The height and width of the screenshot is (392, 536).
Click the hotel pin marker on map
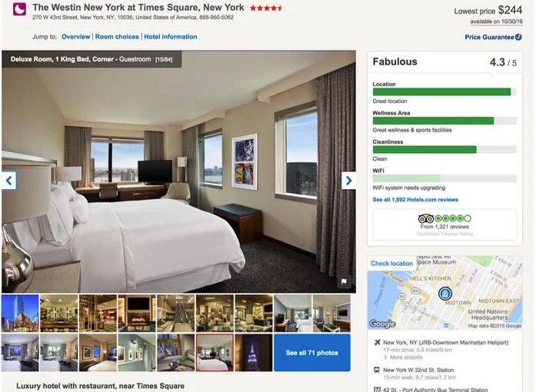[x=445, y=293]
